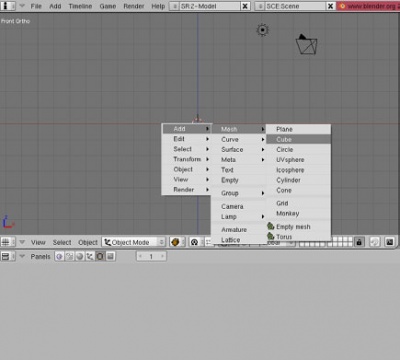Image resolution: width=400 pixels, height=360 pixels.
Task: Click the buttons window type icon
Action: [x=8, y=256]
